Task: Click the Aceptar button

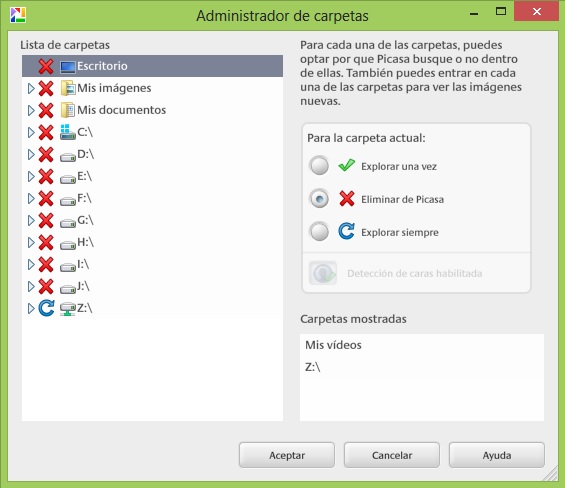Action: 287,455
